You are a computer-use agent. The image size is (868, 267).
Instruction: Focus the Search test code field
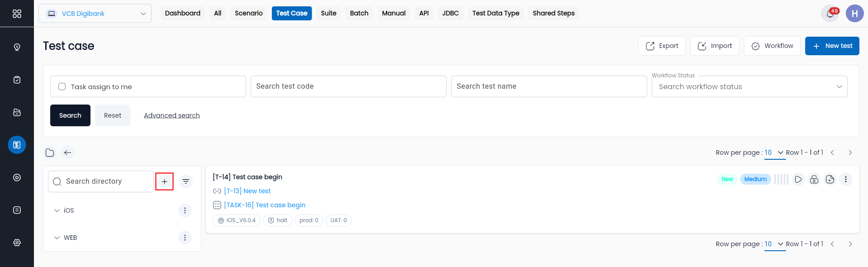[348, 86]
